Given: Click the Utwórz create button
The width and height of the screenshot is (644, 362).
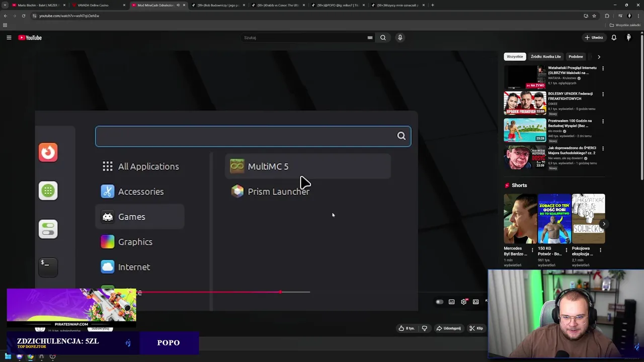Looking at the screenshot, I should [594, 38].
